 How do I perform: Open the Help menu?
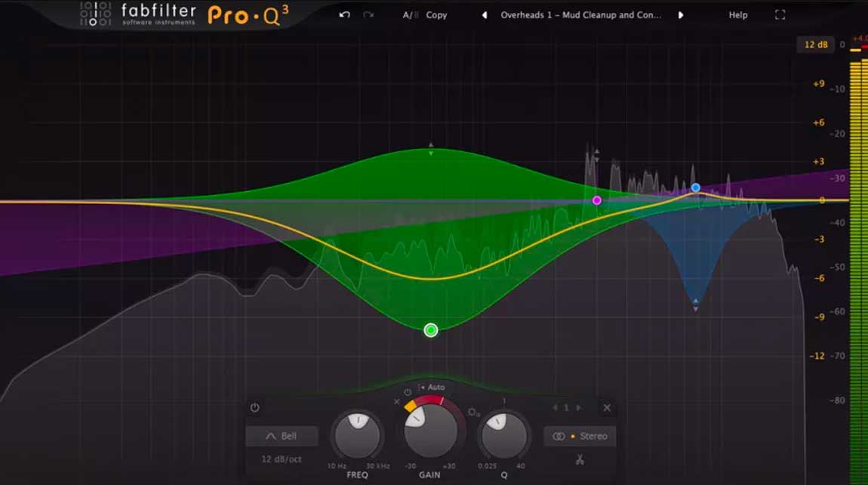(x=738, y=15)
